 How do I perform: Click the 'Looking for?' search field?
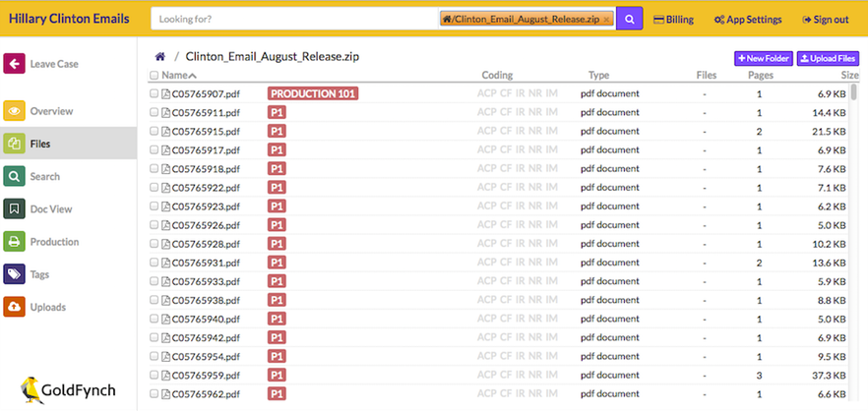click(294, 19)
